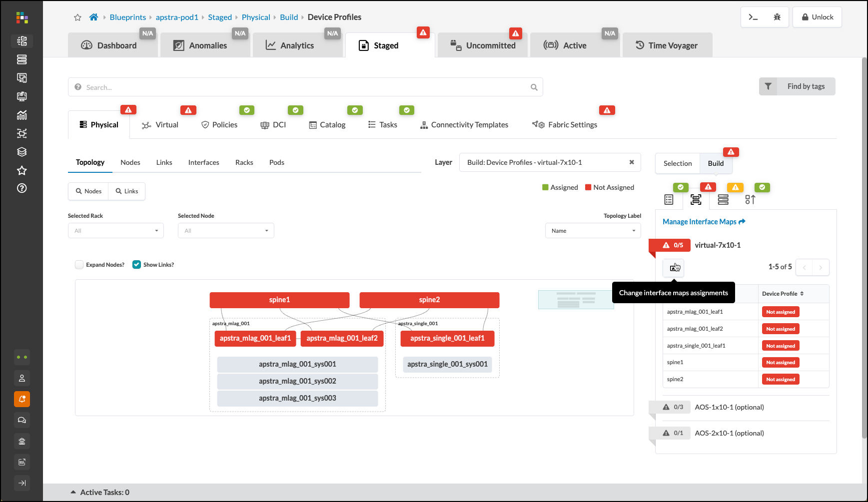
Task: Expand the AOS-1x10-1 optional section
Action: click(729, 407)
